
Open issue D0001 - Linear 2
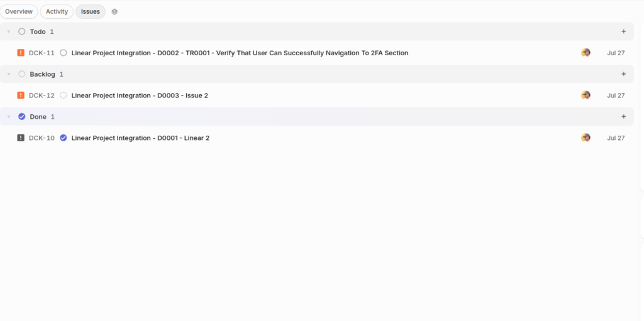coord(140,138)
